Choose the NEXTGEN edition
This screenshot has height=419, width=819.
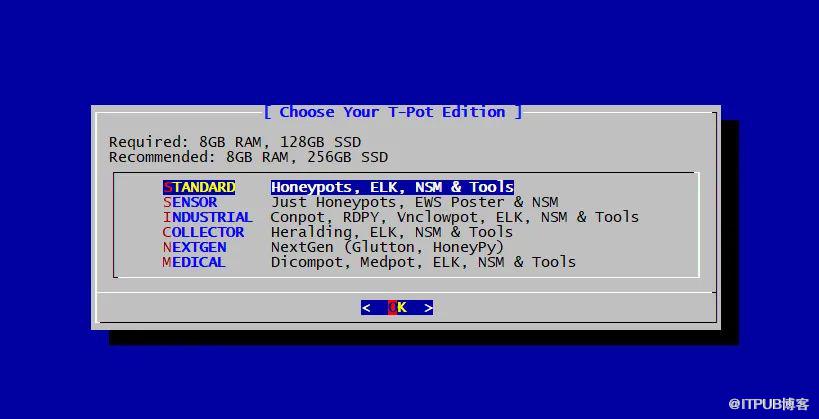pyautogui.click(x=194, y=247)
